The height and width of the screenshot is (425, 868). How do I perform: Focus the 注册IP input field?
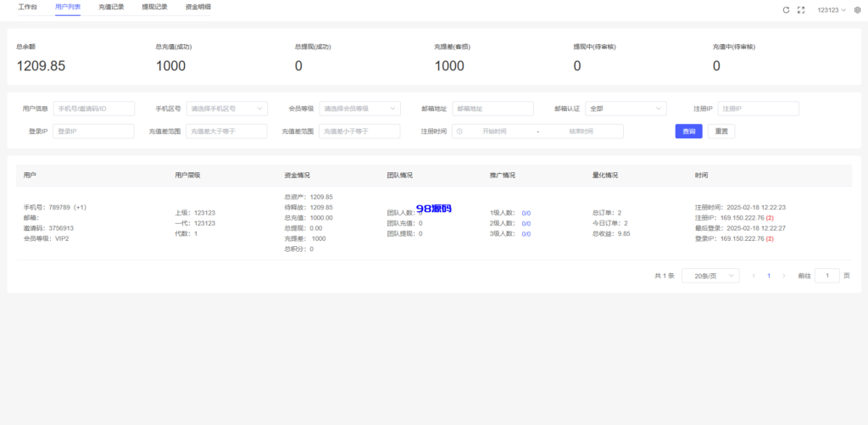tap(759, 109)
